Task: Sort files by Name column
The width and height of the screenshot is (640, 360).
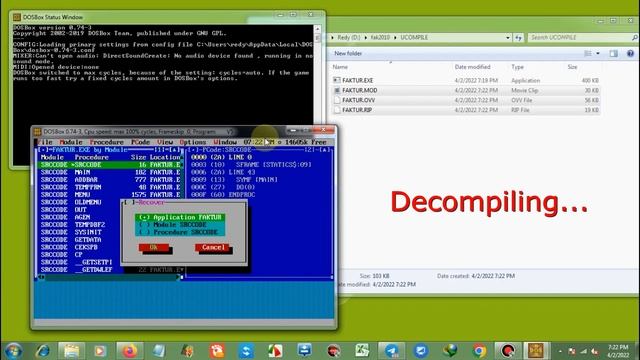Action: 340,67
